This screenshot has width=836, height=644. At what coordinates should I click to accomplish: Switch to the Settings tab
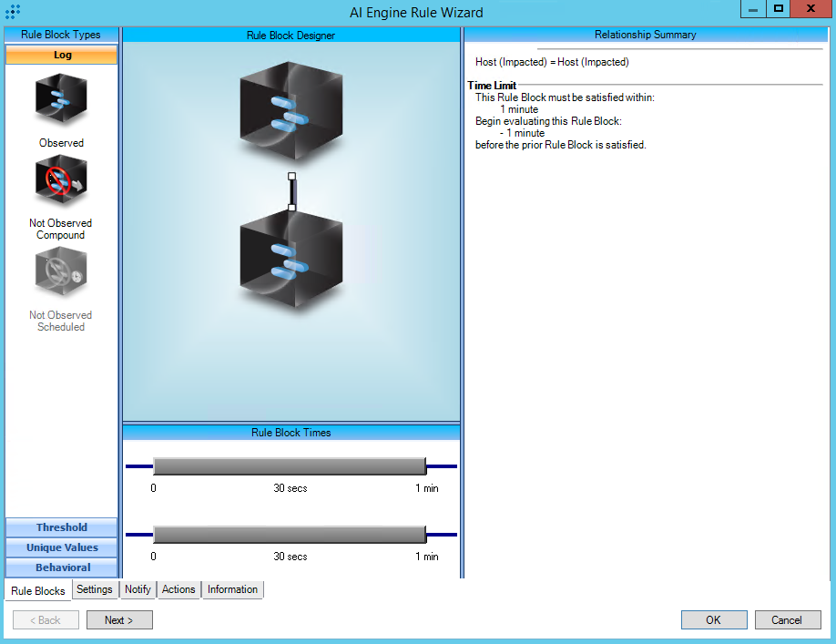(x=95, y=589)
